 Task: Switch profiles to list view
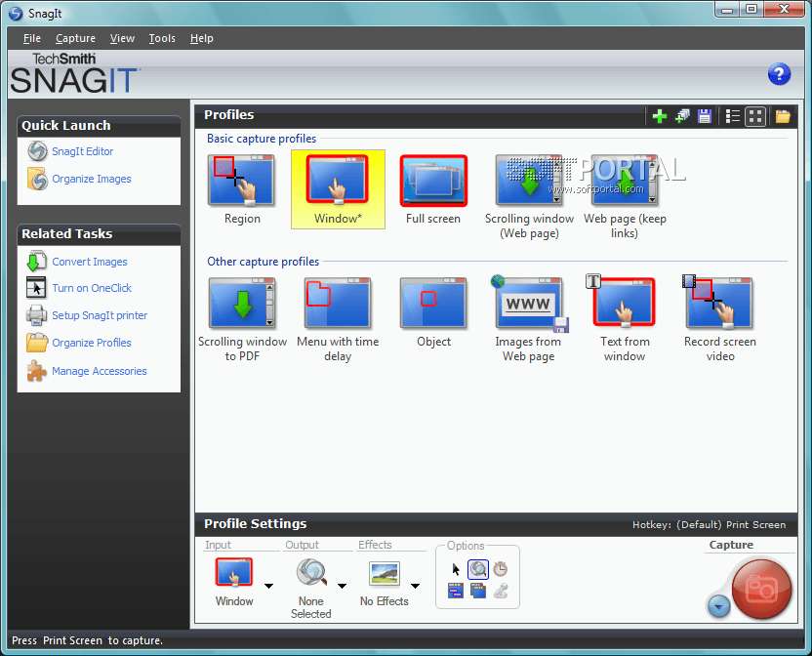pos(732,116)
